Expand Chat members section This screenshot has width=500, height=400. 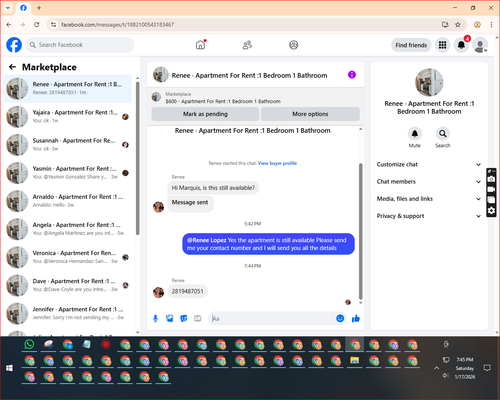pos(429,182)
